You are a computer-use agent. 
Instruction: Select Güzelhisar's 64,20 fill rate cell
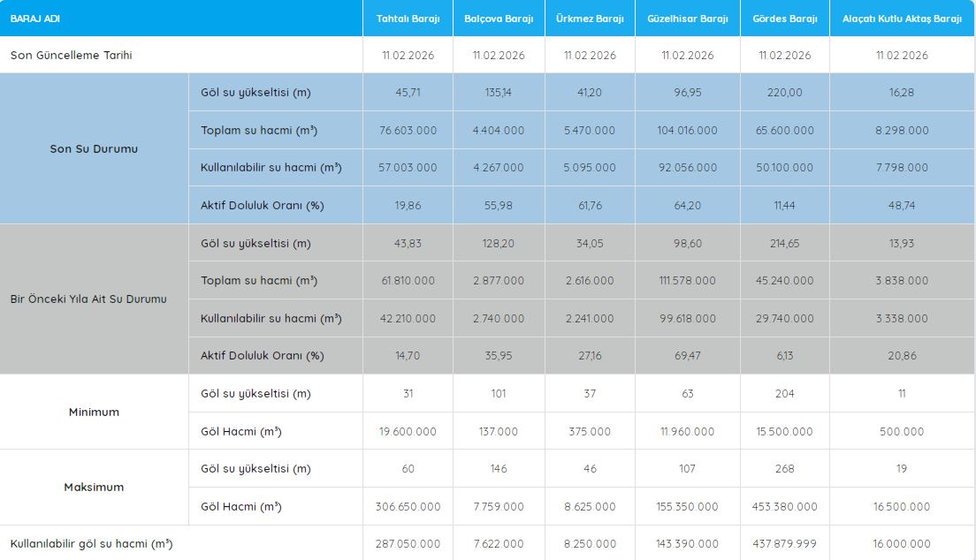(687, 205)
